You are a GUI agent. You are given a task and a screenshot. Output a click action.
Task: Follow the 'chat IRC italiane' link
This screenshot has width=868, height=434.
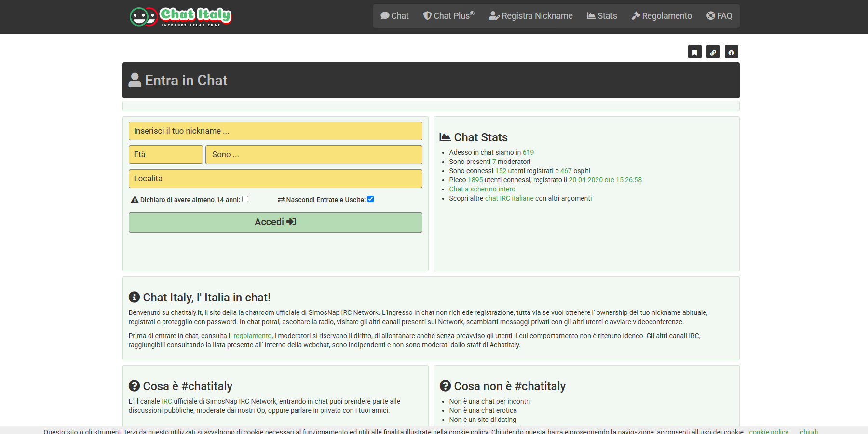click(x=509, y=198)
